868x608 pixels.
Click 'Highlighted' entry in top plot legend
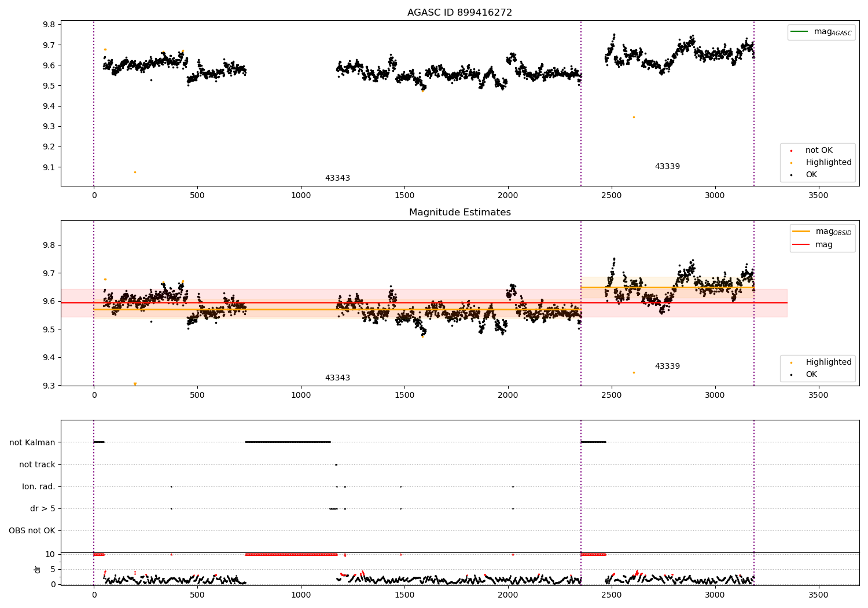[x=821, y=163]
